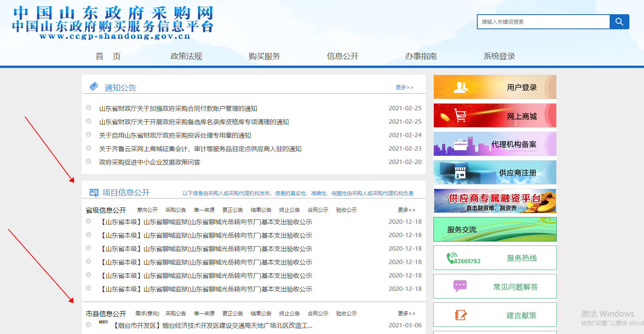Switch to 合同公示 tab under 省级信息公开

(318, 210)
